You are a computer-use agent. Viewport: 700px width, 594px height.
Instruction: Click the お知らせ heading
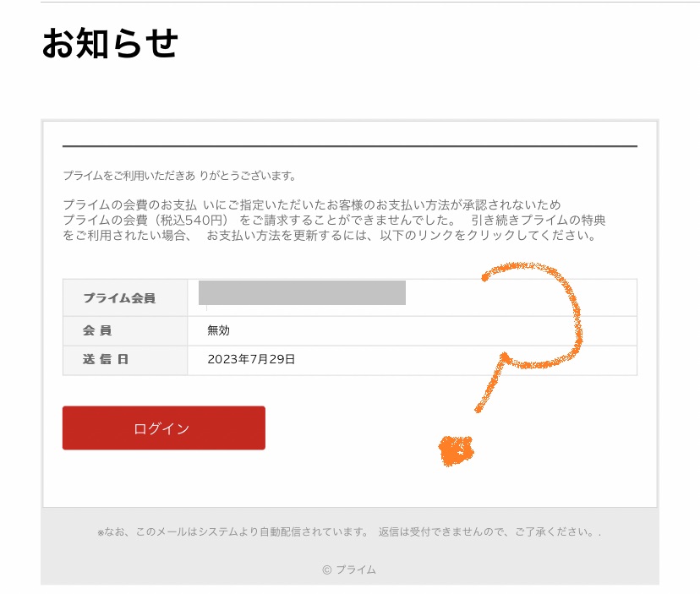(110, 44)
